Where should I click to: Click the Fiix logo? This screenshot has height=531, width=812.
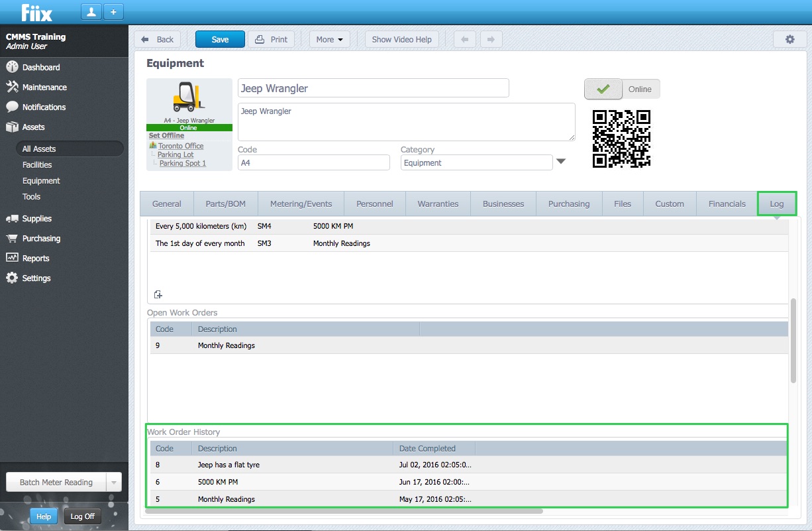pos(36,12)
